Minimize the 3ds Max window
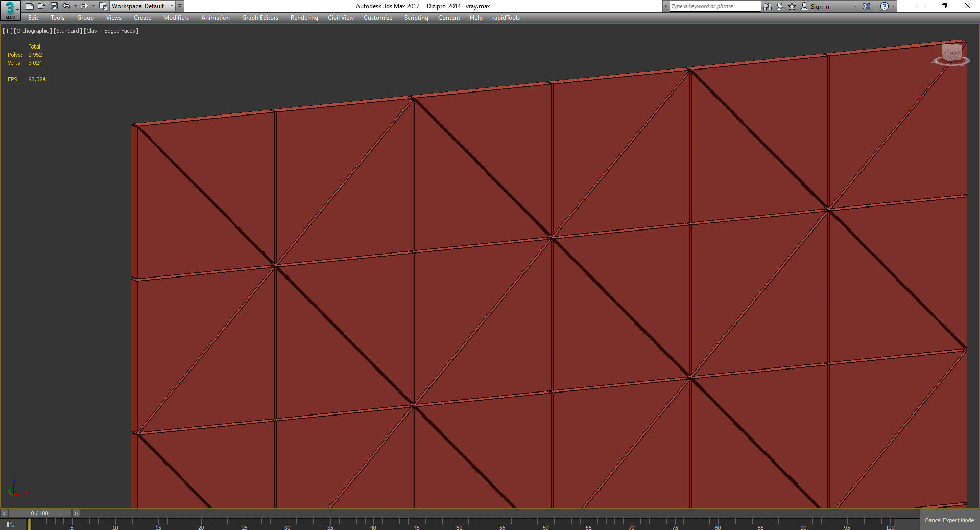 pos(921,6)
